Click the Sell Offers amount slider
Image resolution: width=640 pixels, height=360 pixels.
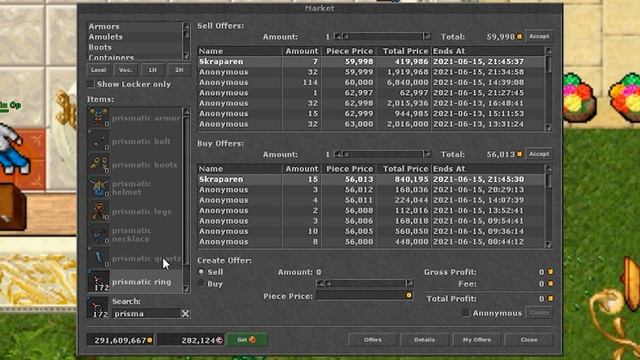(x=382, y=36)
